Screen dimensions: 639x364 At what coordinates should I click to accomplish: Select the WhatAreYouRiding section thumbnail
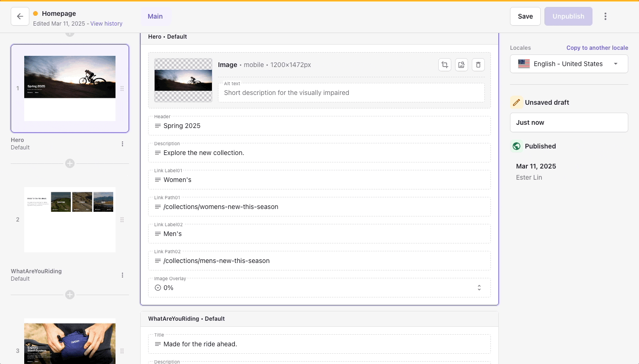70,220
